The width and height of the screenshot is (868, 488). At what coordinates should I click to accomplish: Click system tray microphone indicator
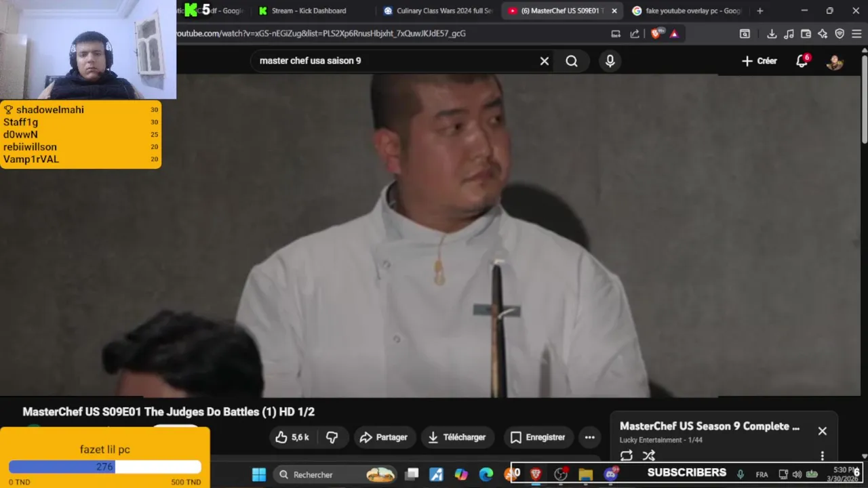click(741, 474)
